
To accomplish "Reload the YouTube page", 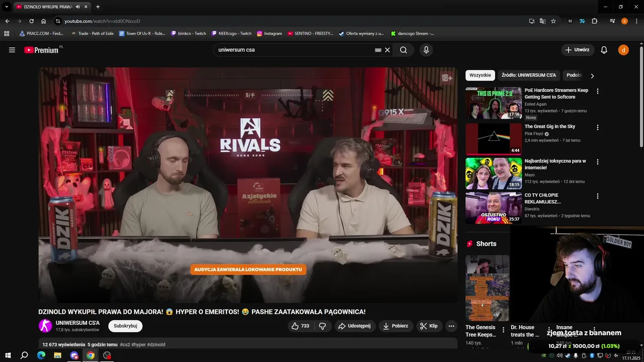I will click(31, 21).
